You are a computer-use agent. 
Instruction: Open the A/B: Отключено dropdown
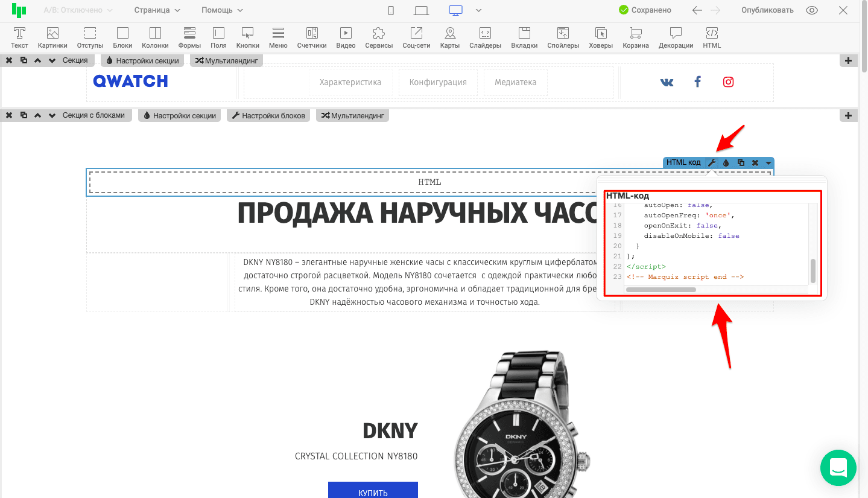click(78, 10)
